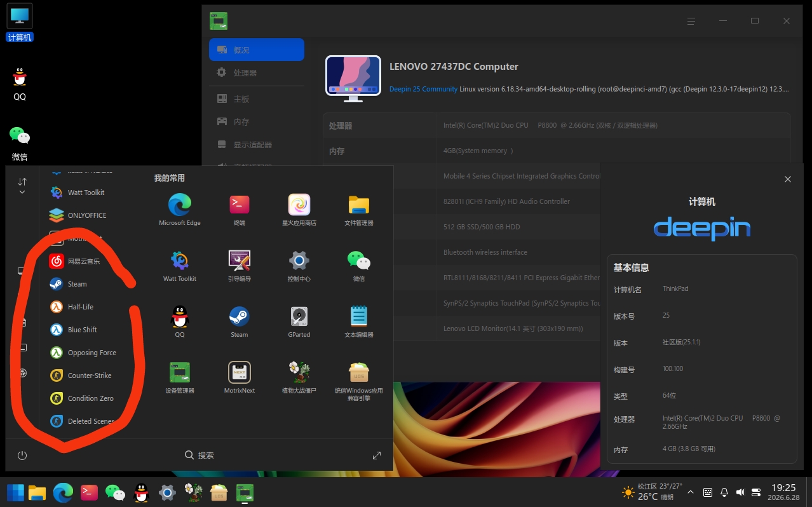Screen dimensions: 812x507
Task: Open the device manager hamburger menu
Action: point(691,21)
